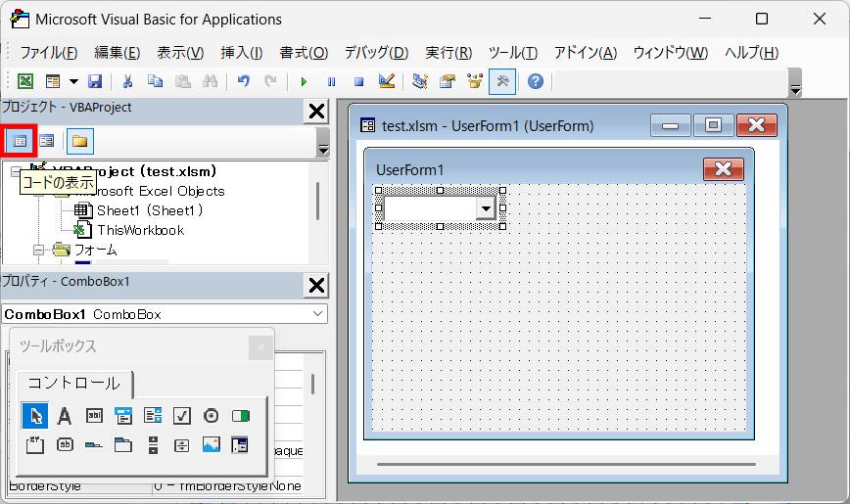Open the ファイル(F) menu

point(49,53)
